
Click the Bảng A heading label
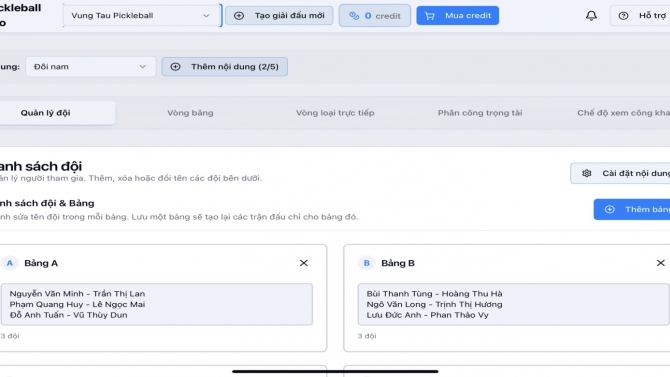click(x=41, y=263)
